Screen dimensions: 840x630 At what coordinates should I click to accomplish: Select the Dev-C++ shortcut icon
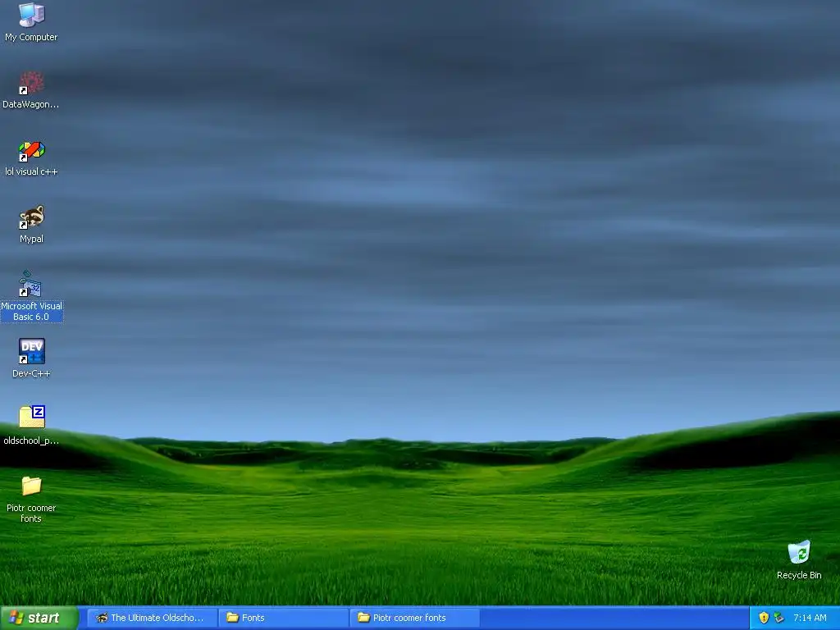coord(32,351)
